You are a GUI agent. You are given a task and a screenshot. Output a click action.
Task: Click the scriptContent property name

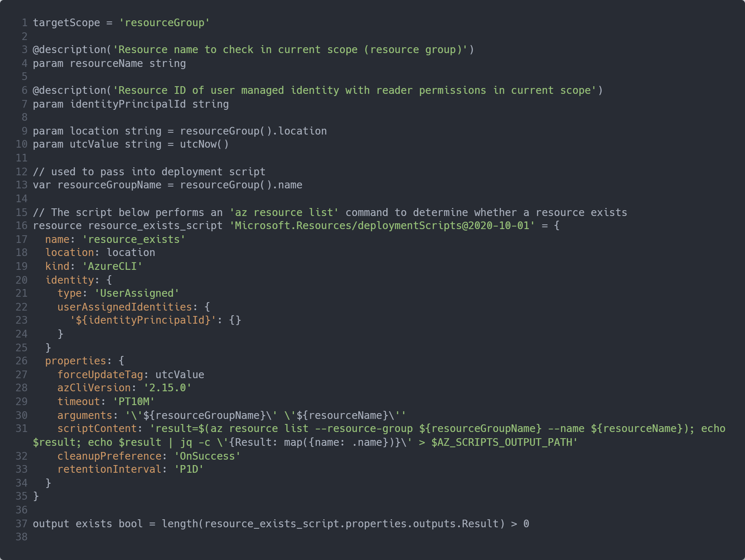(x=97, y=429)
